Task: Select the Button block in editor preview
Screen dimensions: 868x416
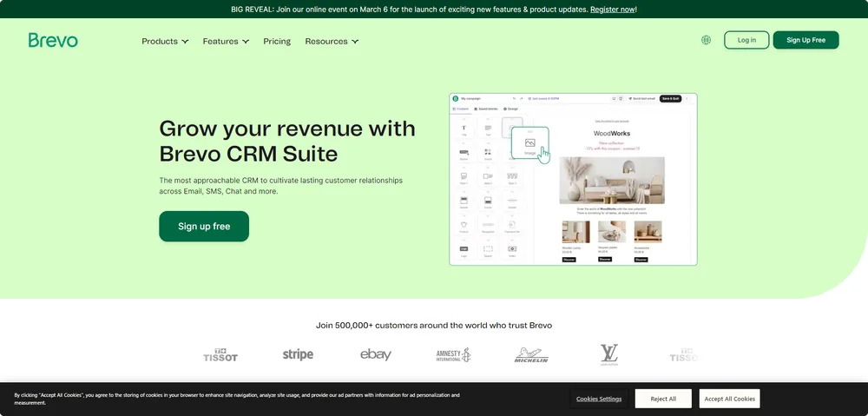Action: 464,154
